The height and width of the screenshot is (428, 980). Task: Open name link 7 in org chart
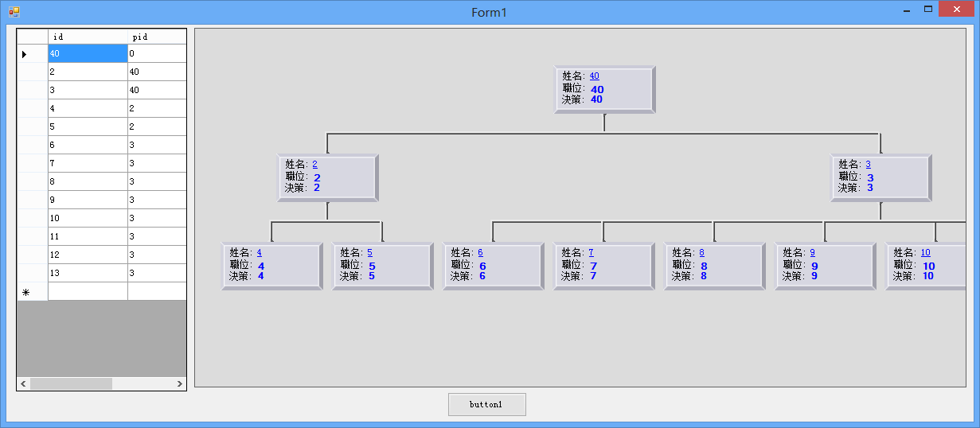(592, 253)
